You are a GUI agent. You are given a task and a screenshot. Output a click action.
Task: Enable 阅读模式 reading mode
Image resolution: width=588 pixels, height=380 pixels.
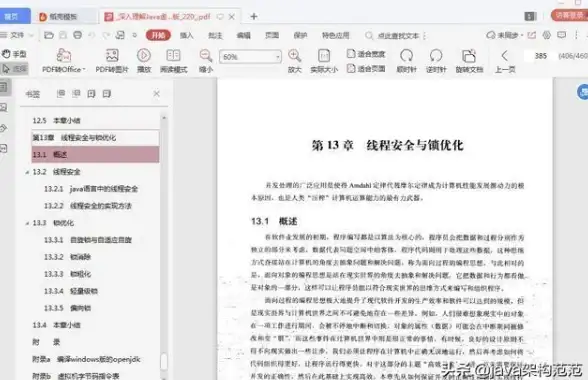point(174,60)
